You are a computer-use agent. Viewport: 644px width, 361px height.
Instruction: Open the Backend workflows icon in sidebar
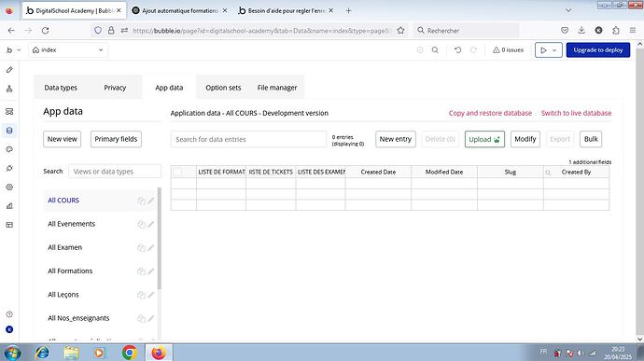click(x=9, y=112)
